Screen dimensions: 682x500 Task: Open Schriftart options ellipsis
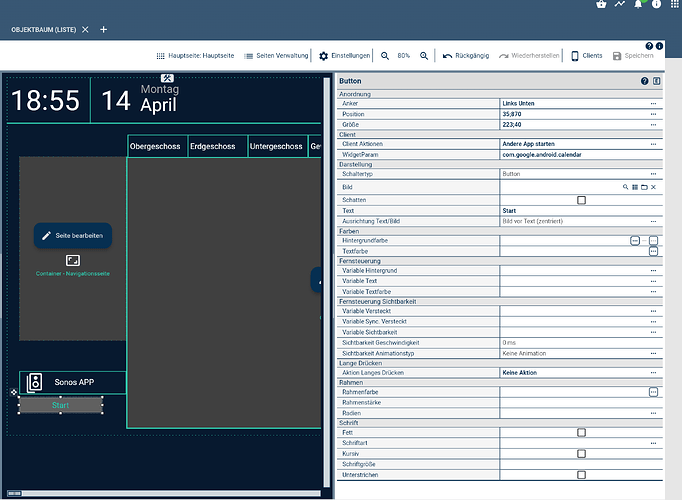653,443
